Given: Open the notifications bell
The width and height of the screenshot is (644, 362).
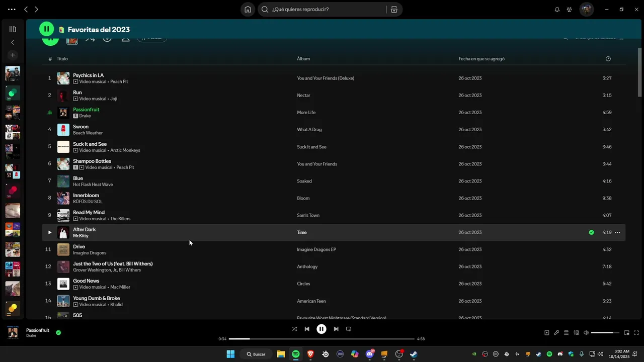Looking at the screenshot, I should tap(557, 9).
